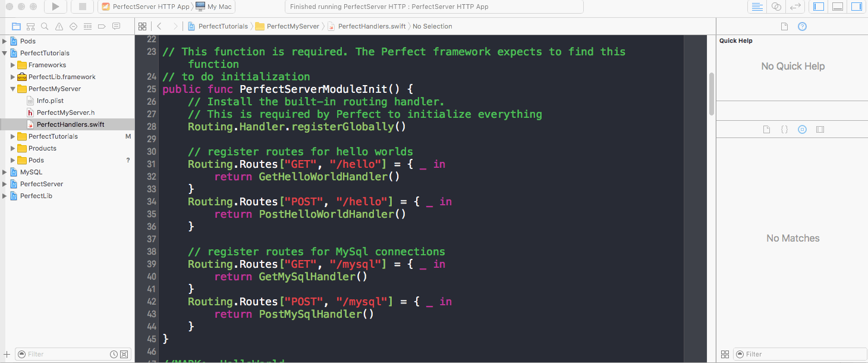The width and height of the screenshot is (868, 363).
Task: Show the File inspector
Action: [x=784, y=26]
